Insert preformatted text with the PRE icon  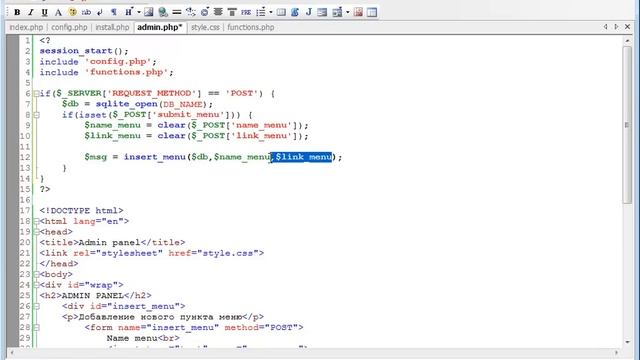point(246,12)
